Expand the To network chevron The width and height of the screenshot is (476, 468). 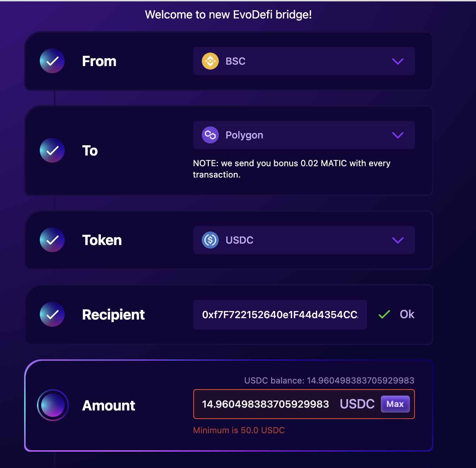coord(397,135)
